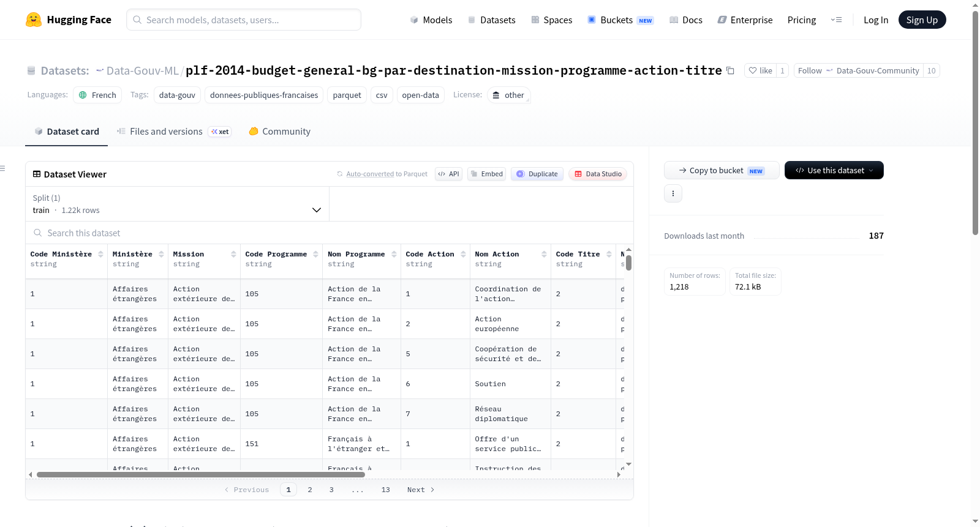Switch to Files and versions tab
This screenshot has height=527, width=980.
(174, 131)
